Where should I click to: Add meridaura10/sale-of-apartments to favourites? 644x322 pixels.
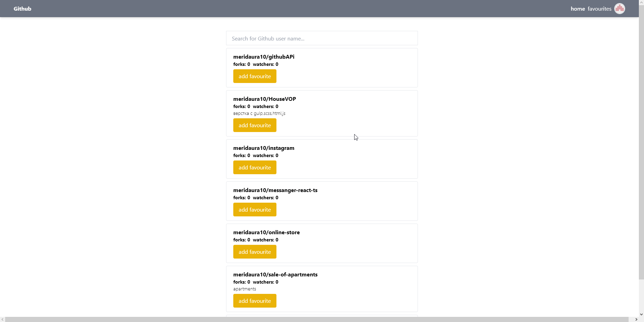pyautogui.click(x=255, y=301)
